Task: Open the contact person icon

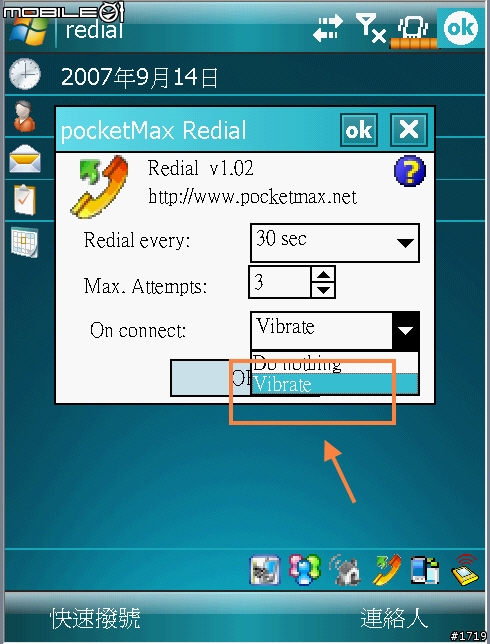Action: tap(24, 116)
